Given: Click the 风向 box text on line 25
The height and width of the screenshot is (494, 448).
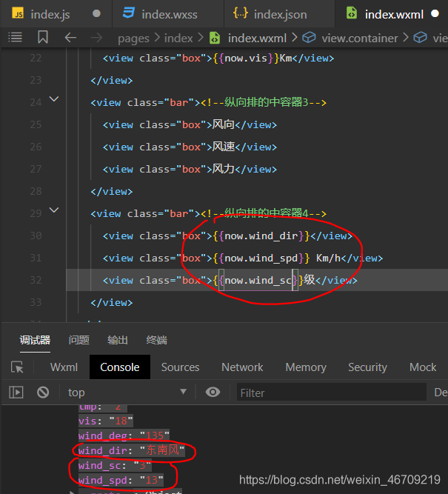Looking at the screenshot, I should pos(223,124).
